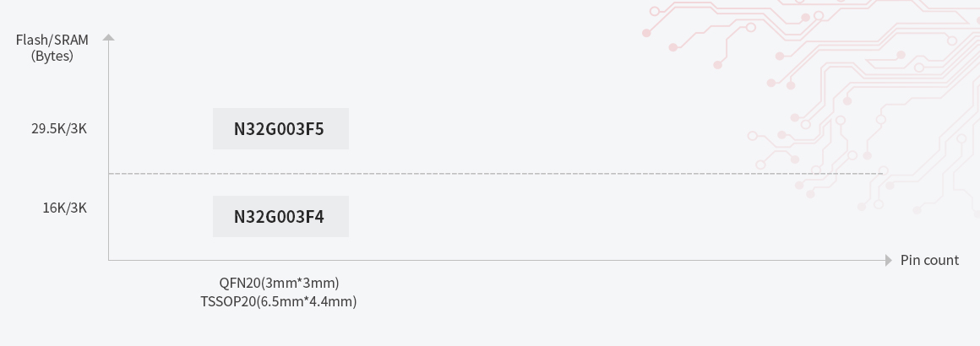Click the (Bytes) unit label

coord(52,57)
